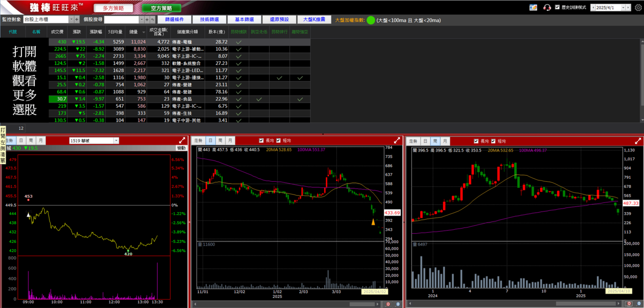Expand the middle daily chart to full size

coord(397,140)
